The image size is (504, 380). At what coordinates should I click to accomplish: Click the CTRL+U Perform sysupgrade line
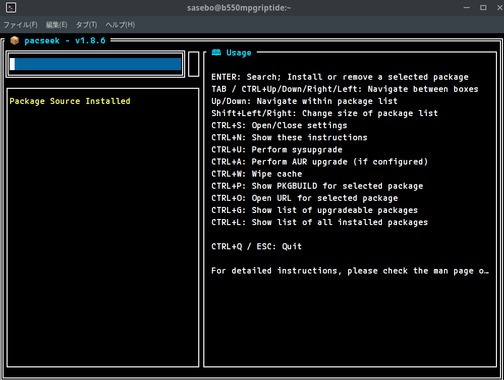pos(277,150)
